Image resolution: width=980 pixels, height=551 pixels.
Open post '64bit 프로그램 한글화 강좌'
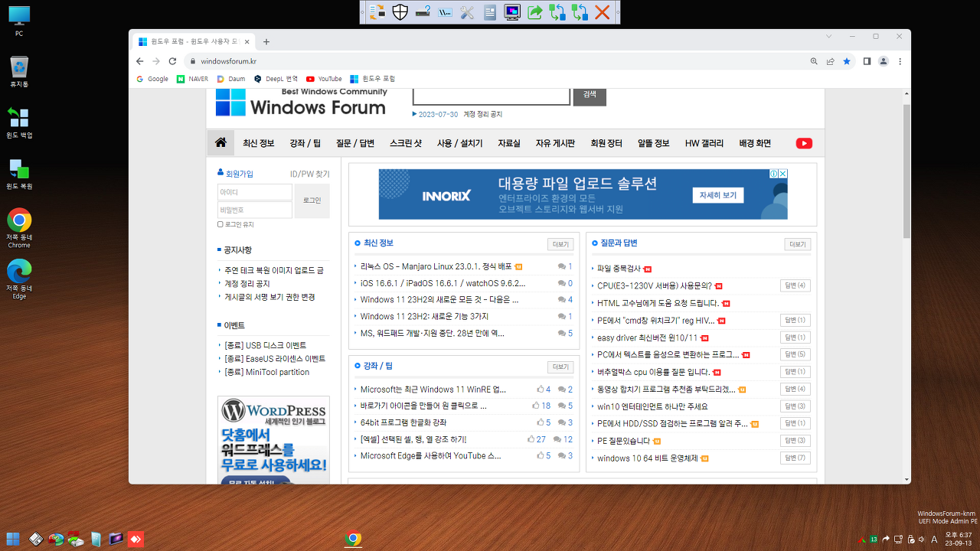pyautogui.click(x=403, y=422)
